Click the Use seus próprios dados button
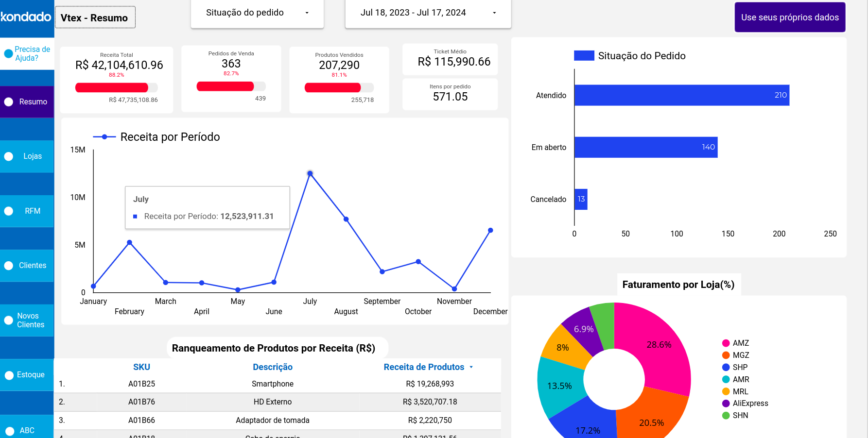Screen dimensions: 868x438 (x=790, y=17)
